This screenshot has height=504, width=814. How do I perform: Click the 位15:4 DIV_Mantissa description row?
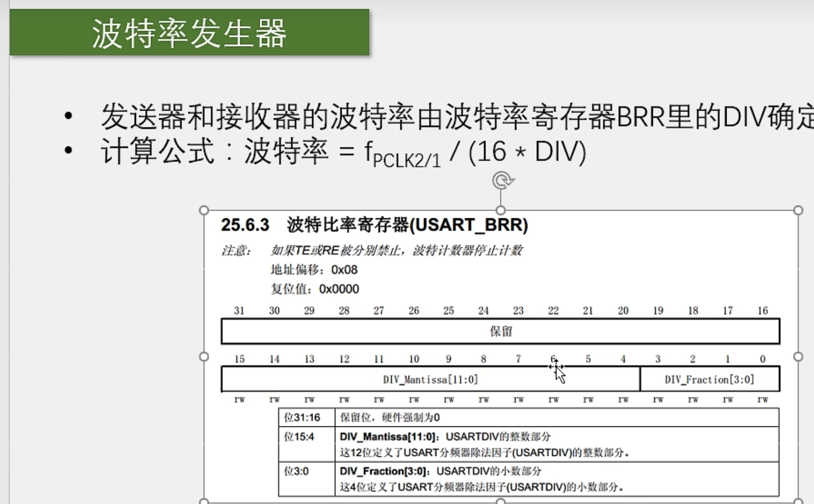click(528, 444)
